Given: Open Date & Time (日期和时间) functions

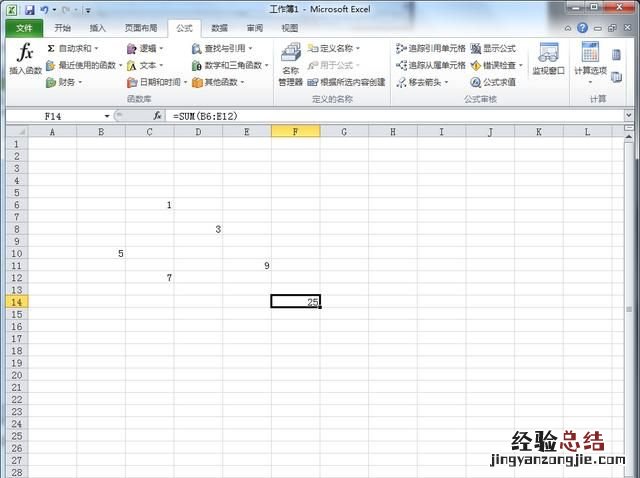Looking at the screenshot, I should pyautogui.click(x=158, y=82).
